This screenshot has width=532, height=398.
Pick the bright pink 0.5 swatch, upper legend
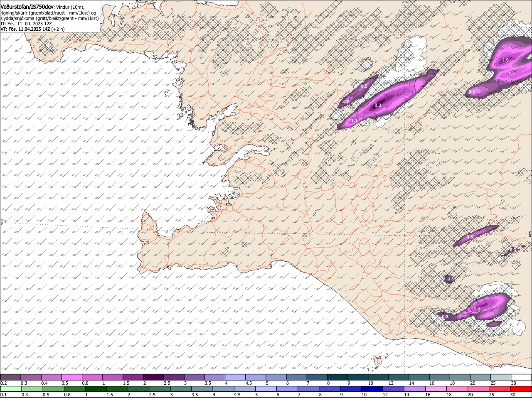(x=71, y=377)
